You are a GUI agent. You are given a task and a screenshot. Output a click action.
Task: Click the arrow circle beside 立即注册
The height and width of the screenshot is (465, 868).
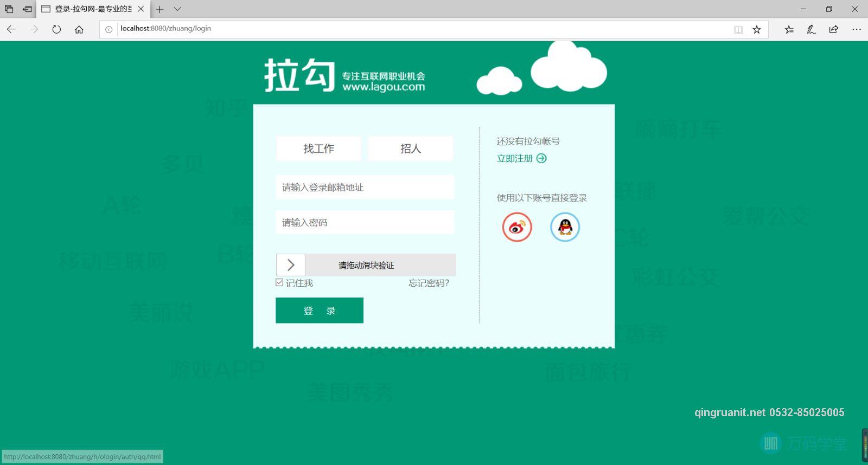pos(541,158)
